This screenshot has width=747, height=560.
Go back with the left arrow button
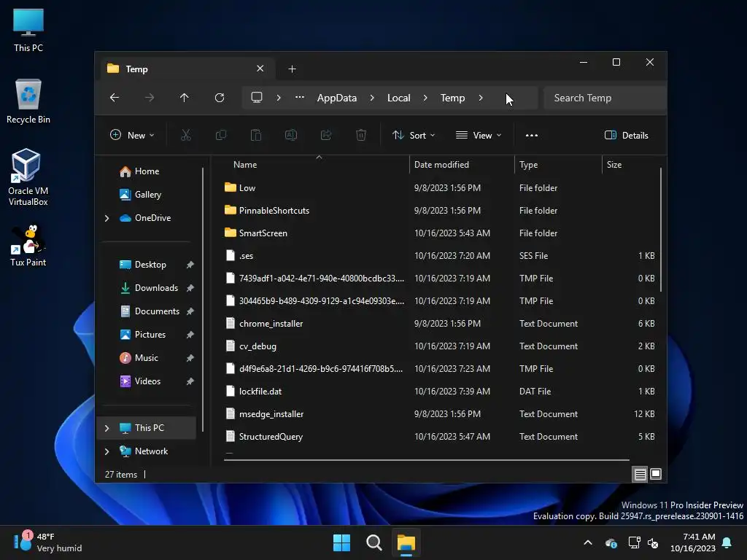click(115, 98)
